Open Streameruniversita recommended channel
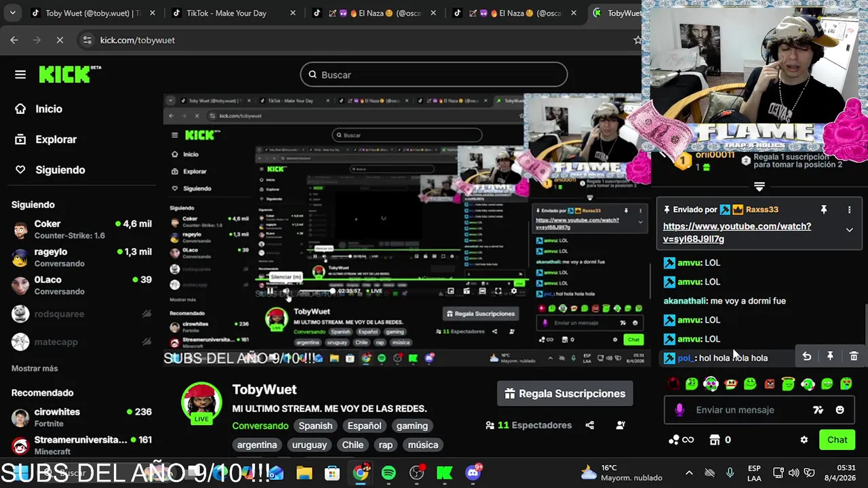 point(81,445)
